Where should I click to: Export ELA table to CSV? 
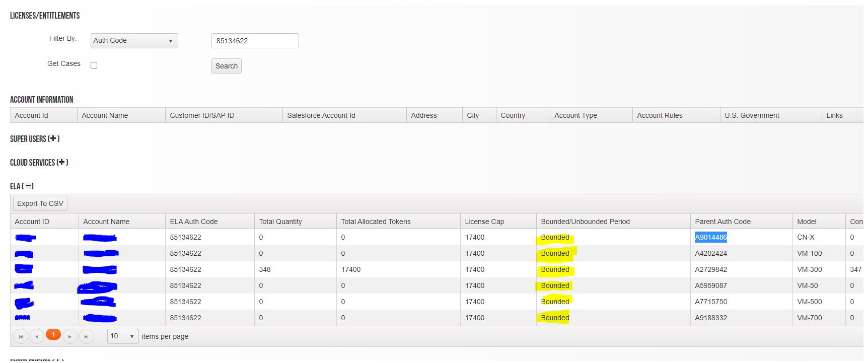point(40,203)
